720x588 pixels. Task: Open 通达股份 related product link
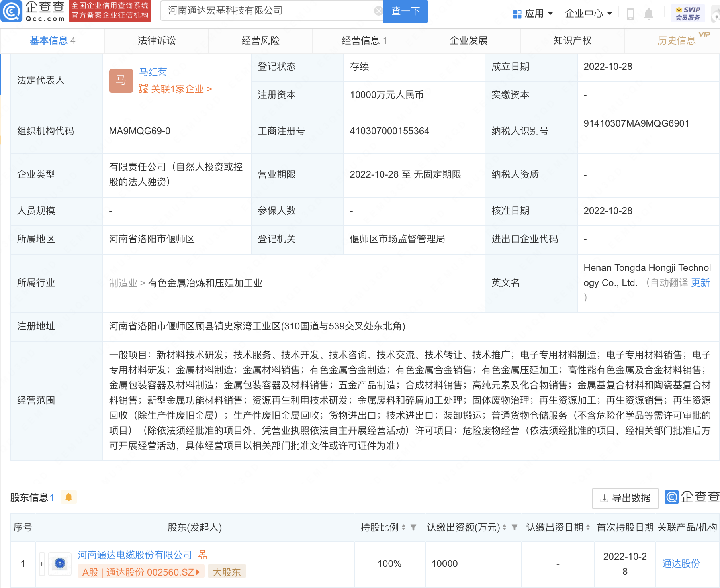[x=681, y=564]
